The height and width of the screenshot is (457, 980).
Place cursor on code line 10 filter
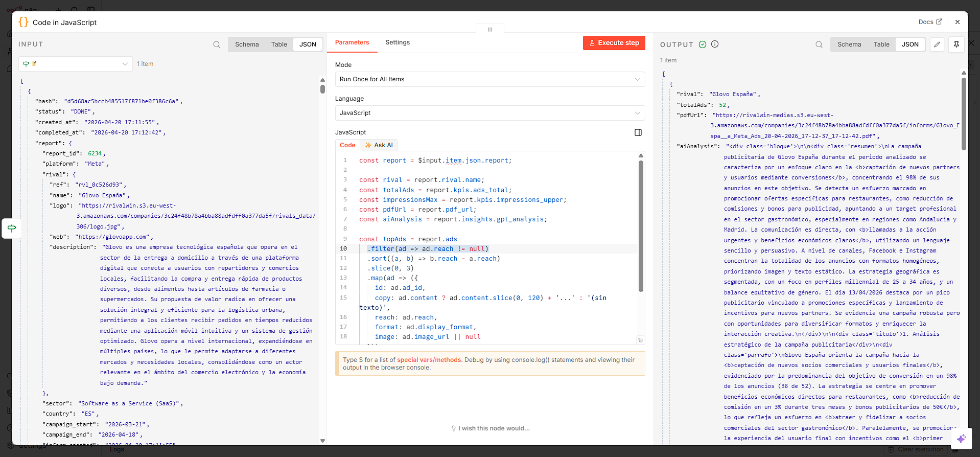click(428, 249)
